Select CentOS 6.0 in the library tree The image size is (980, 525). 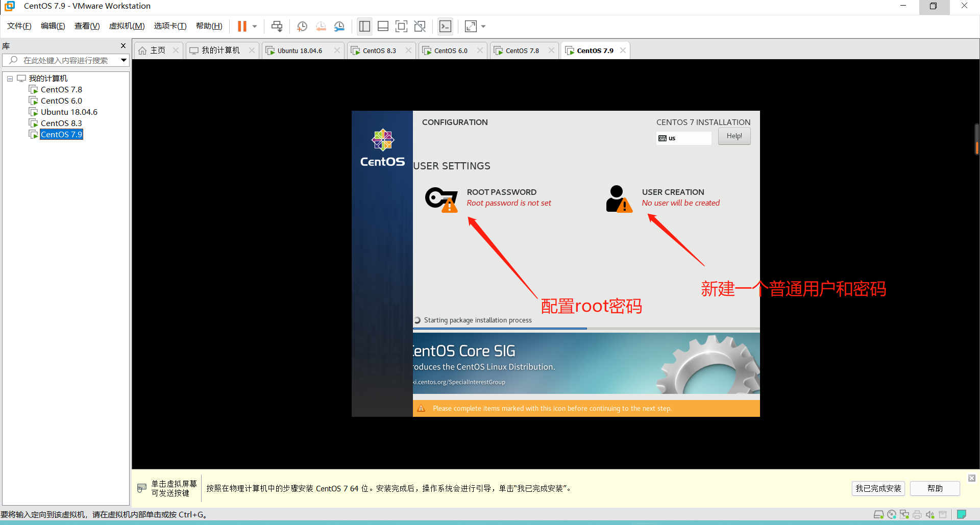pos(61,101)
